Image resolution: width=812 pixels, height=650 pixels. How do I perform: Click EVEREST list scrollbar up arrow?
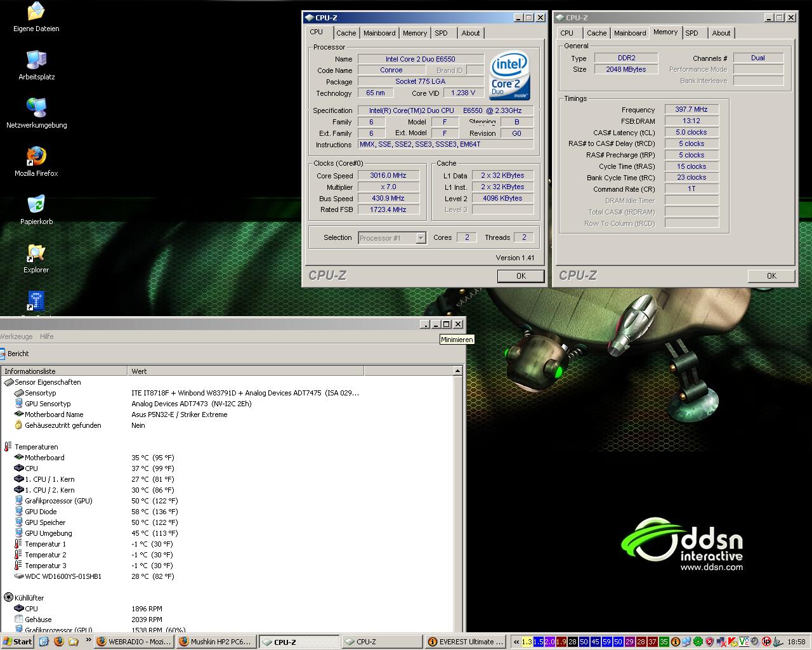(x=457, y=371)
